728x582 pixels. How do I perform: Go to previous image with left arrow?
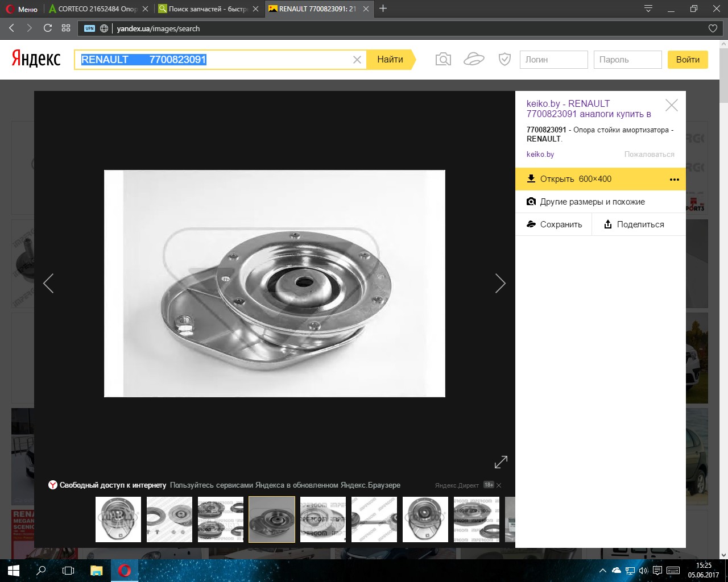[x=49, y=283]
